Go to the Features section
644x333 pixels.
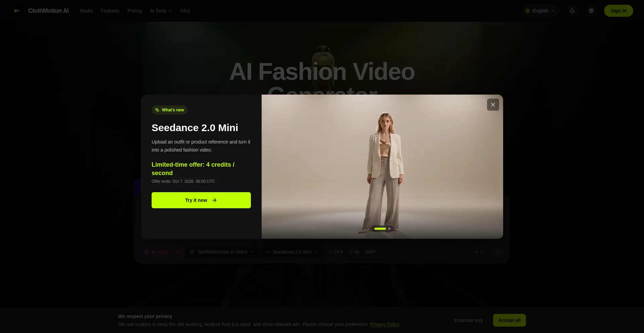pyautogui.click(x=110, y=11)
